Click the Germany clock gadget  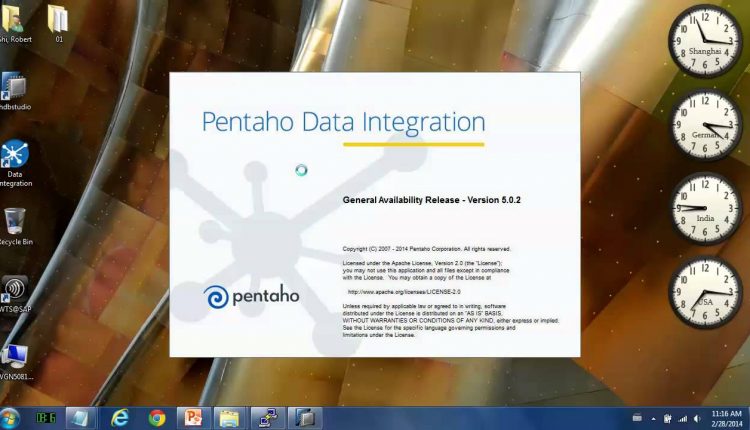click(705, 125)
